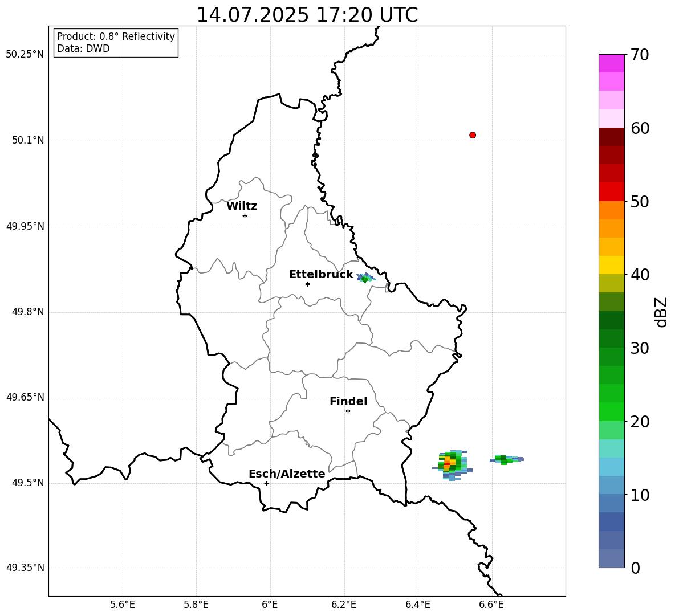Click the 49.95°N latitude label
Screen dimensions: 675x616
coord(25,226)
